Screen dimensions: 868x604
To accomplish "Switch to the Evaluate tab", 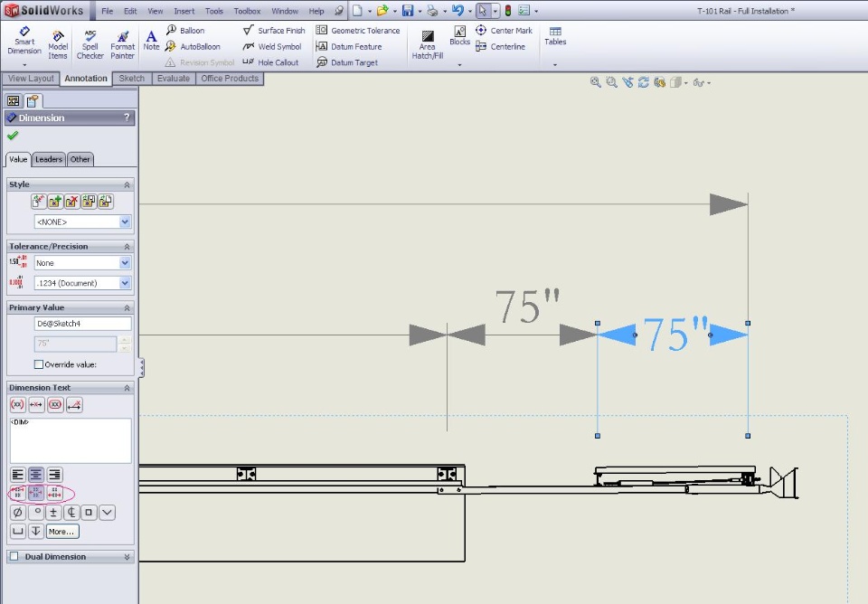I will coord(174,79).
